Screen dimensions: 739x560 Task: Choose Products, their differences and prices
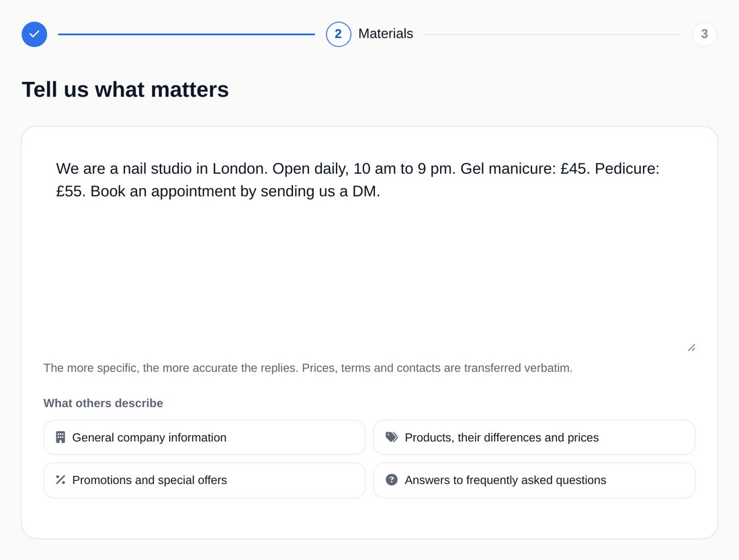(534, 438)
